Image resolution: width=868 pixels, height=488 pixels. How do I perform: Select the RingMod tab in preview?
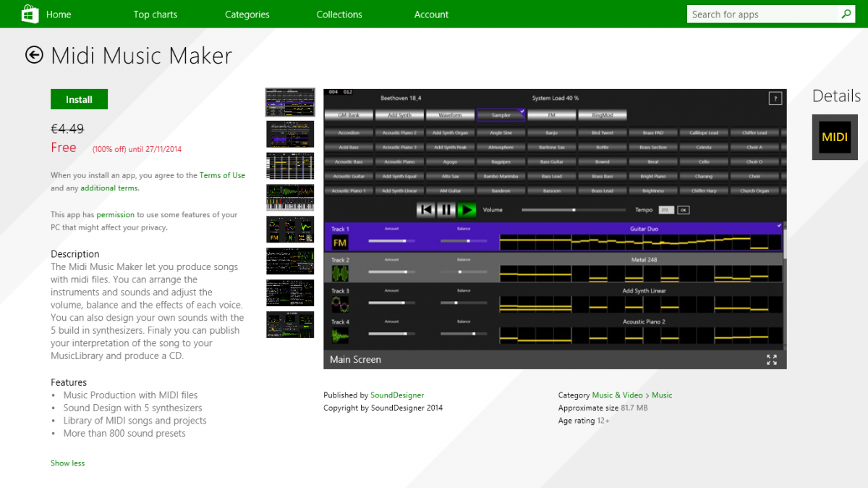pyautogui.click(x=602, y=115)
